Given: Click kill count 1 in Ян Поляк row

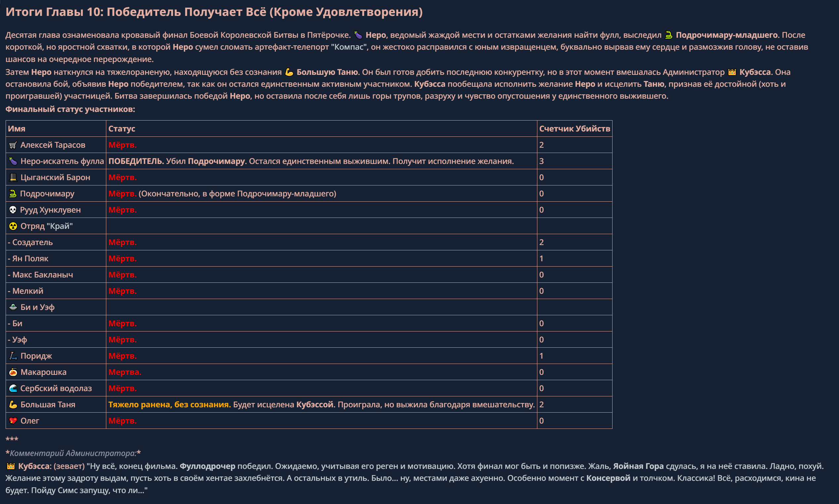Looking at the screenshot, I should [541, 259].
